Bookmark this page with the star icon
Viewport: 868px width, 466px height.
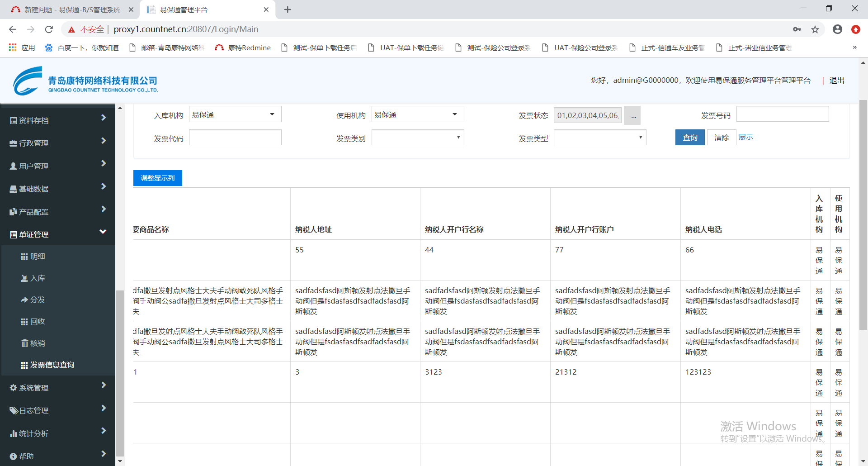pos(815,29)
